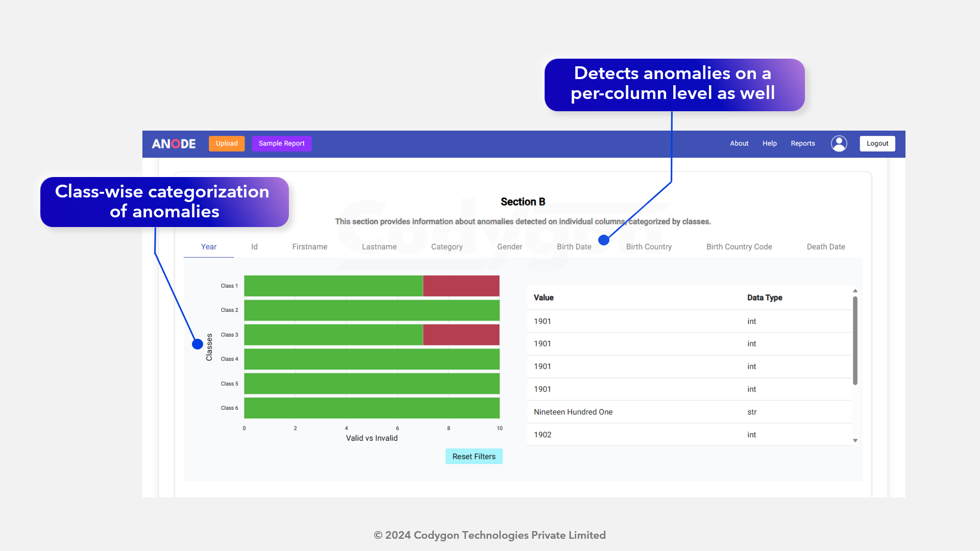Screen dimensions: 980x551
Task: Click Reset Filters button
Action: pyautogui.click(x=474, y=457)
